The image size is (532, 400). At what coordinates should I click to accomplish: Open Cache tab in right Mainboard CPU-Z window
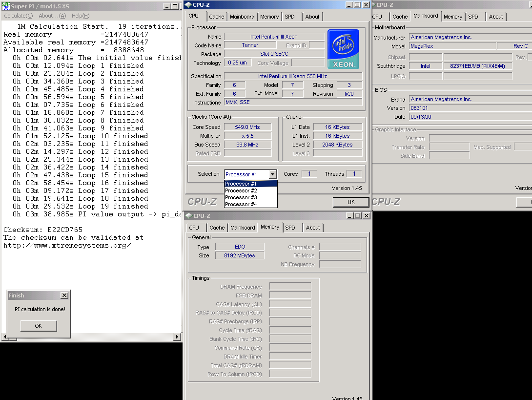pyautogui.click(x=400, y=17)
